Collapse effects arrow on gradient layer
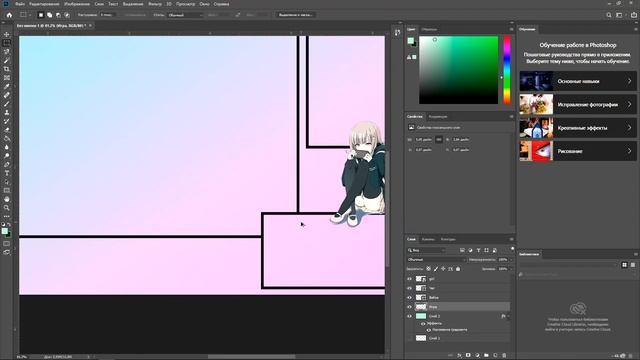This screenshot has width=640, height=360. point(508,316)
